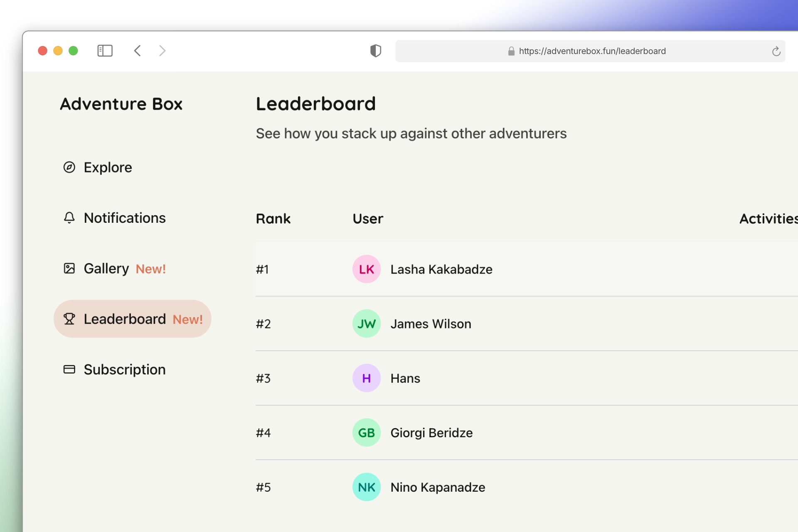This screenshot has height=532, width=798.
Task: Click the Adventure Box title
Action: coord(121,103)
